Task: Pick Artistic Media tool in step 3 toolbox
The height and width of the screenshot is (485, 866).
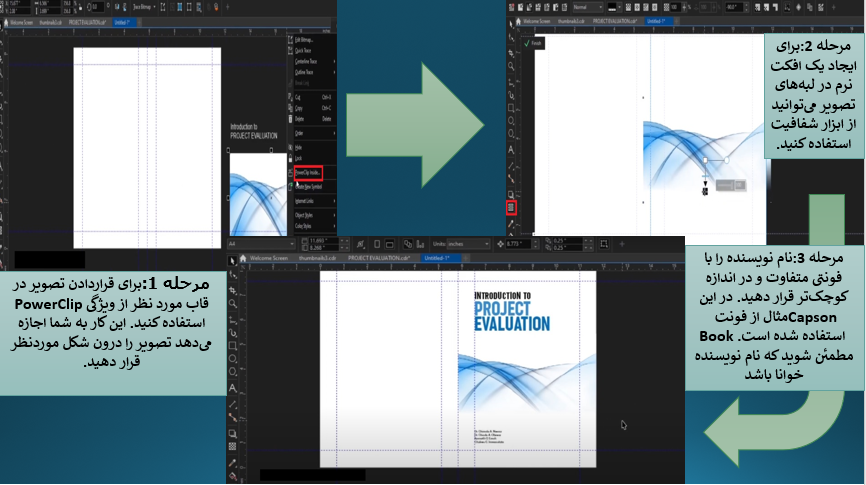Action: 233,333
